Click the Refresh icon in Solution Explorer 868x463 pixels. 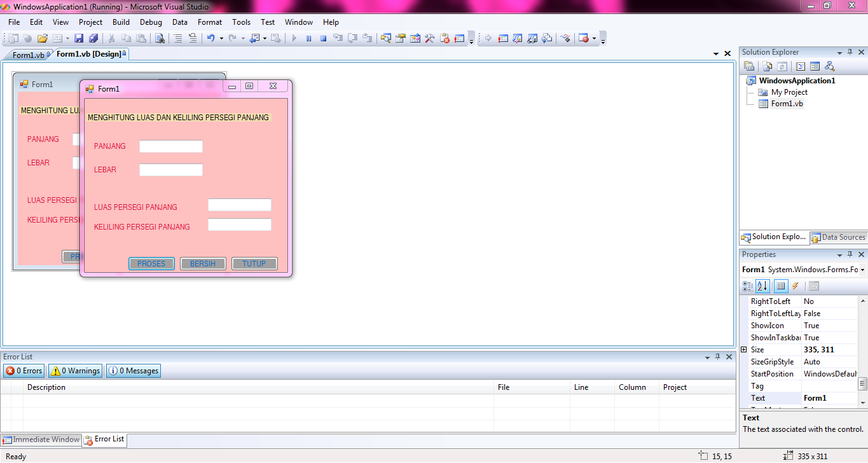pyautogui.click(x=782, y=66)
